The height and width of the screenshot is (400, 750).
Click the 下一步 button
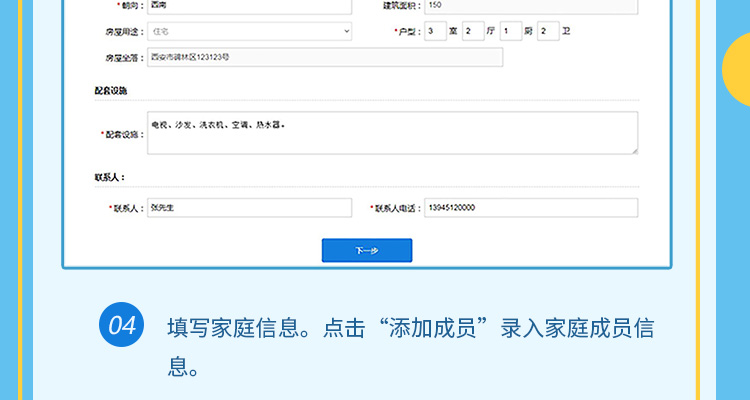367,250
